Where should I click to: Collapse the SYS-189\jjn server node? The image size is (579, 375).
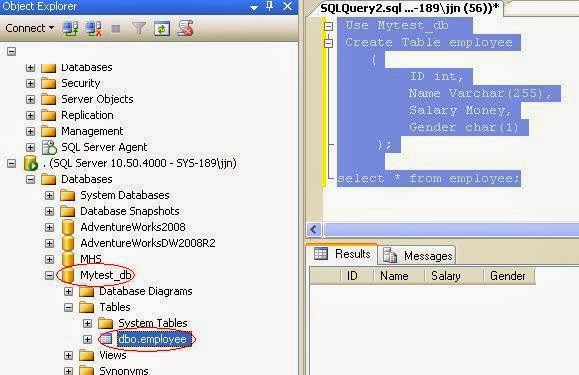[x=11, y=163]
